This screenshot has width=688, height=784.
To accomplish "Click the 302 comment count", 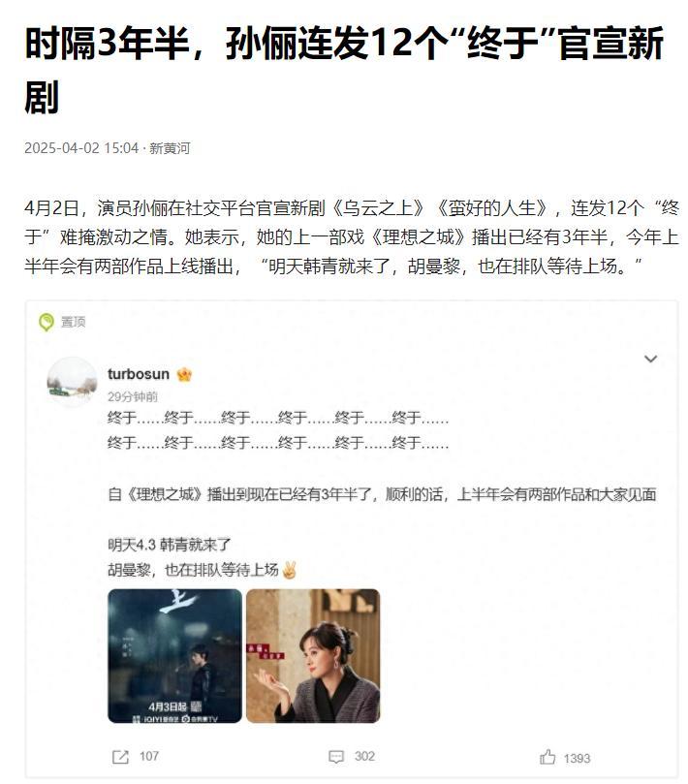I will coord(364,756).
